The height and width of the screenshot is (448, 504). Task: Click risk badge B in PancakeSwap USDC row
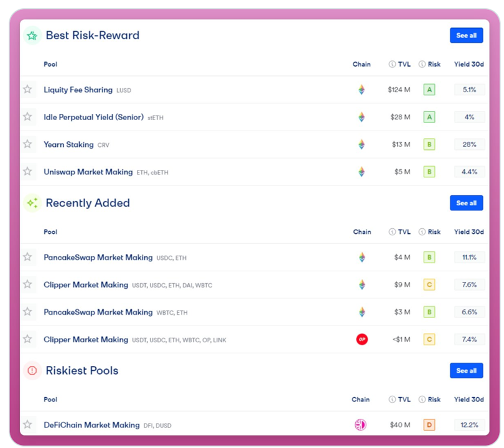[x=429, y=257]
